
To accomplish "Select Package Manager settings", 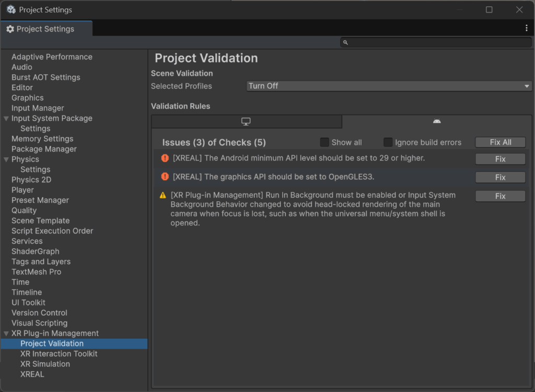I will click(44, 149).
